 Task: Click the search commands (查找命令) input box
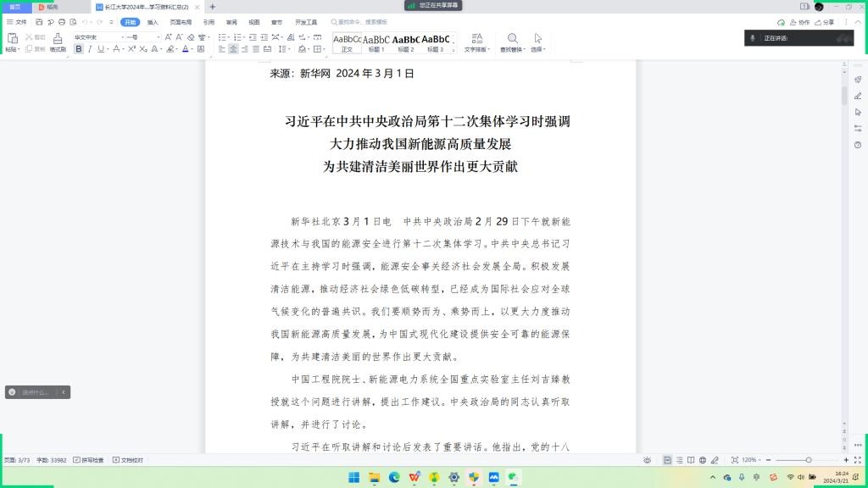click(x=363, y=22)
